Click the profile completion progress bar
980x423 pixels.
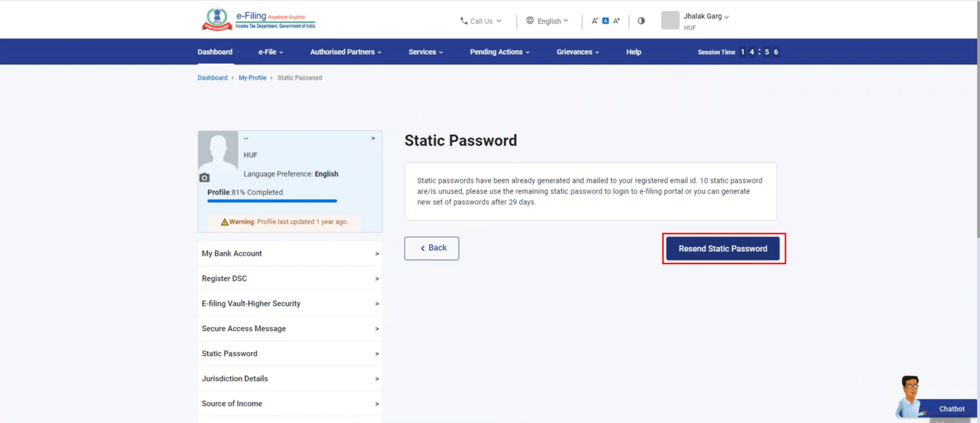click(x=272, y=201)
